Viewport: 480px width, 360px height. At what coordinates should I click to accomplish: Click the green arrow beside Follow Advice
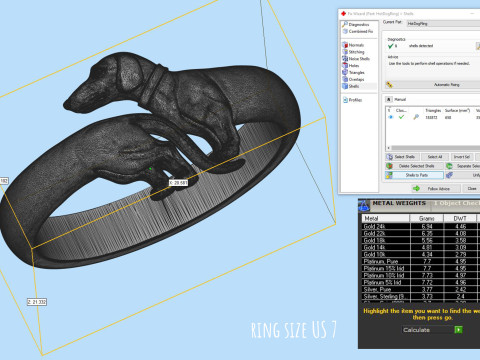(416, 189)
